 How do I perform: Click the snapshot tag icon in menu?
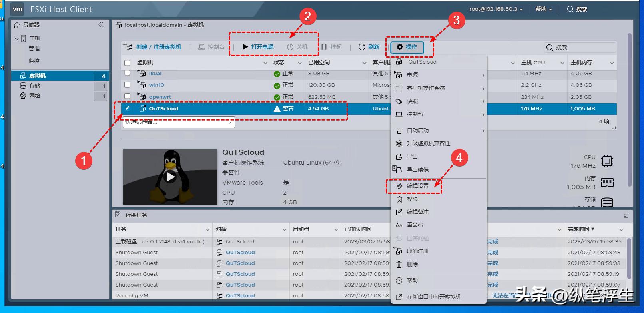[399, 102]
